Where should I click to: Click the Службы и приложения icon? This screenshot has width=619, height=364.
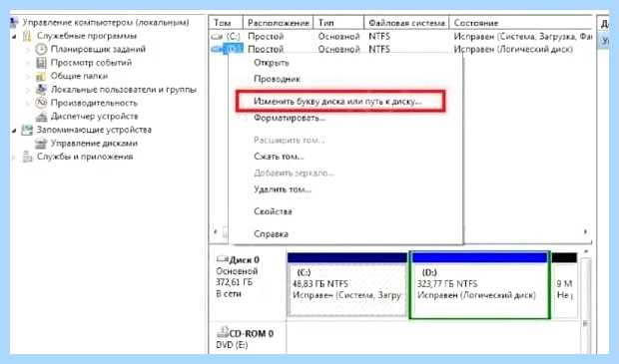(27, 157)
